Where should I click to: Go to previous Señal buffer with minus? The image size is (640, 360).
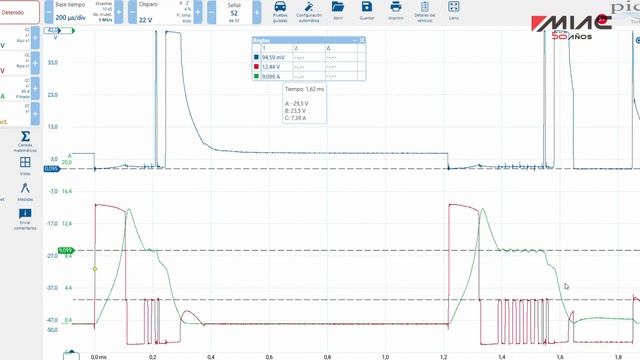click(211, 12)
